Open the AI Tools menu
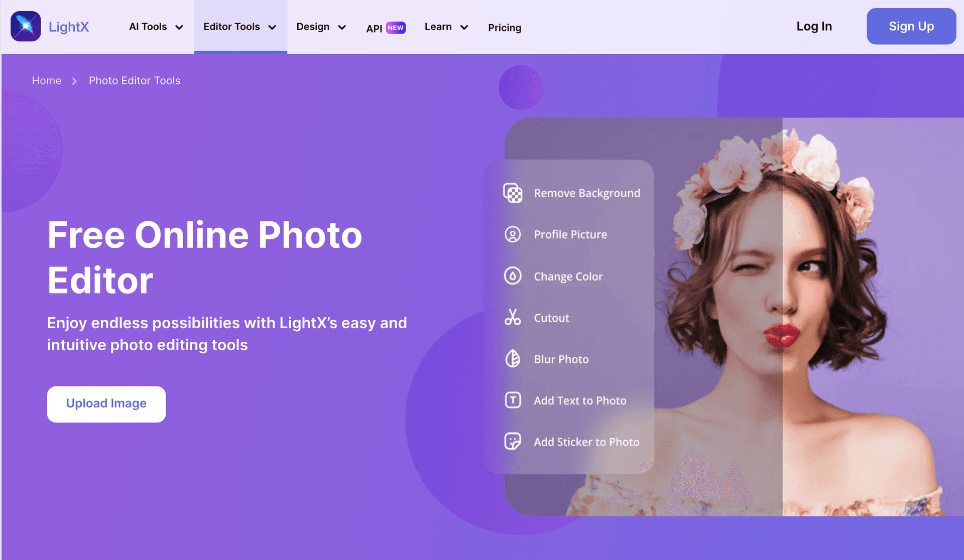This screenshot has height=560, width=964. tap(156, 27)
